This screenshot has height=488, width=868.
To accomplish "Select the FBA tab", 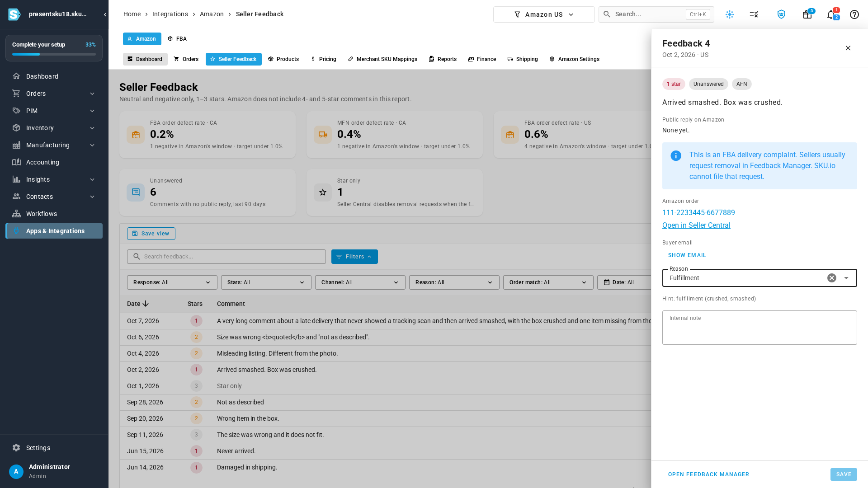I will (177, 39).
